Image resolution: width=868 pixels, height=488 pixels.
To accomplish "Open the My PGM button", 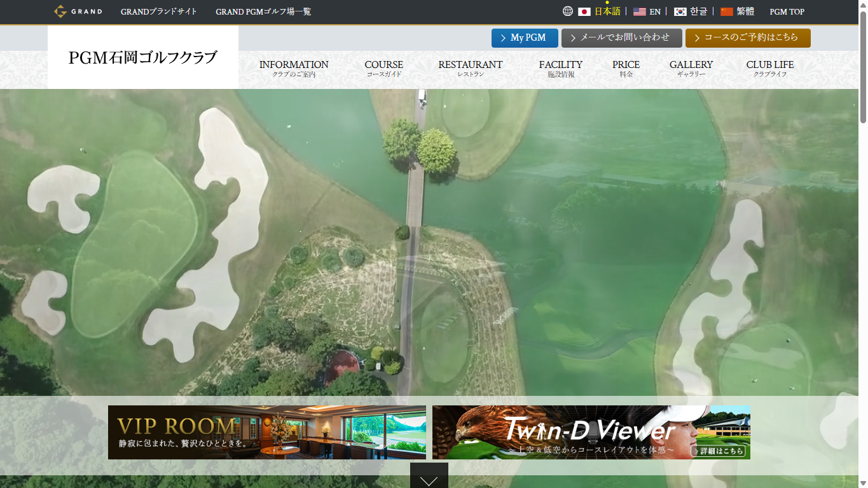I will tap(525, 38).
